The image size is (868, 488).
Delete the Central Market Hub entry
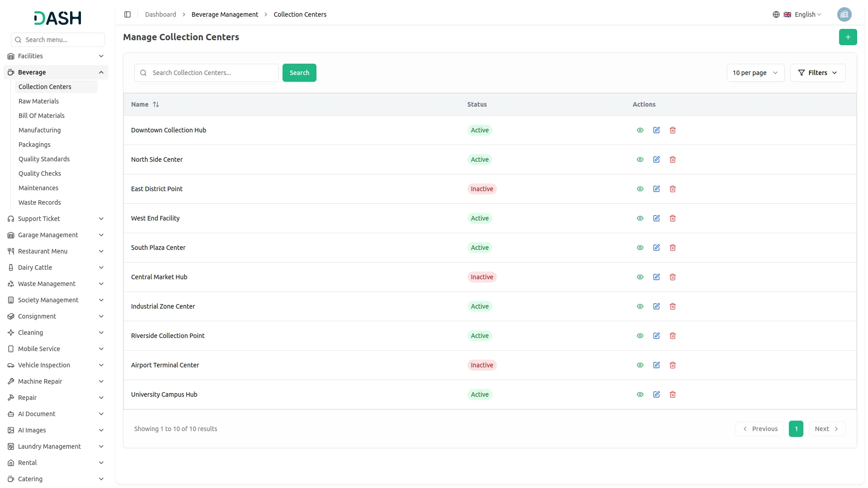click(x=673, y=277)
